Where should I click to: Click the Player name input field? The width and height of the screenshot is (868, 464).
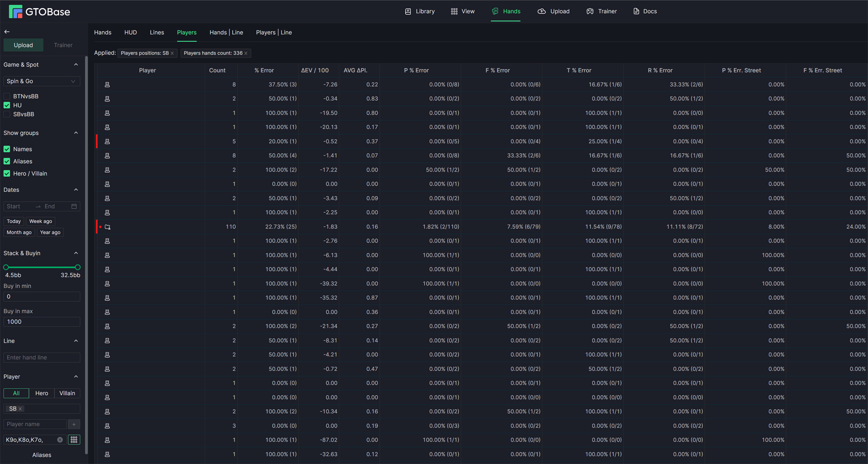coord(35,425)
